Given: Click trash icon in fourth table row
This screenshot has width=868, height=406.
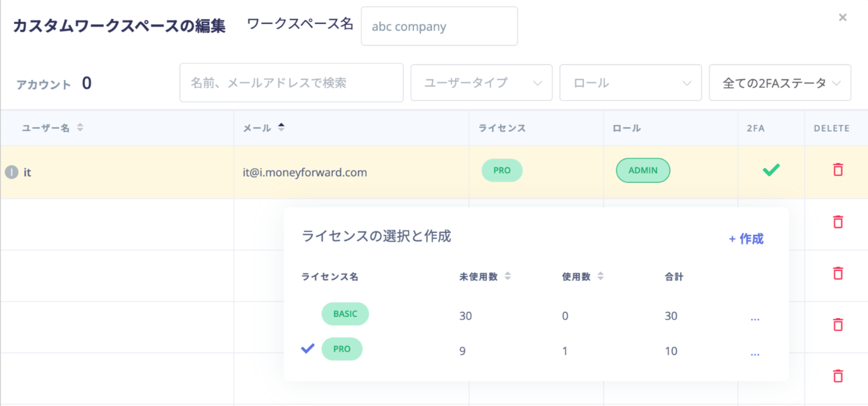Looking at the screenshot, I should pyautogui.click(x=838, y=324).
